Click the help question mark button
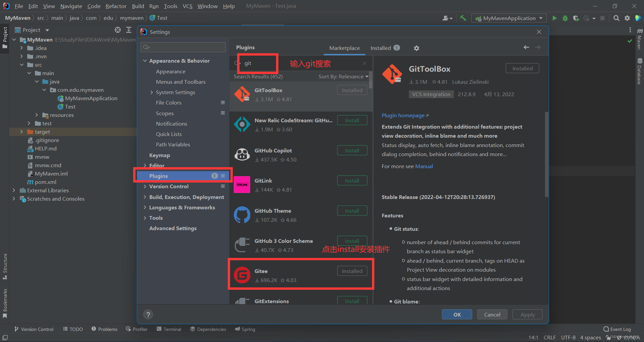This screenshot has height=342, width=644. [x=148, y=315]
